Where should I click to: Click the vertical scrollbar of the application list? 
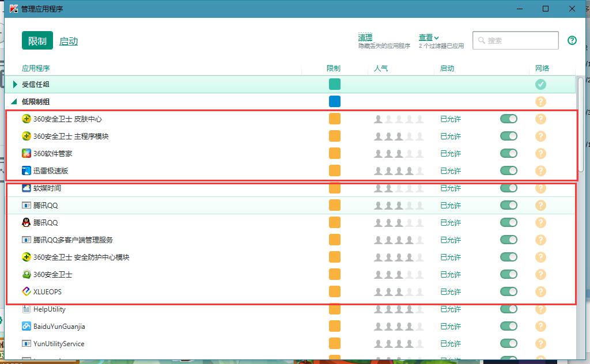pyautogui.click(x=581, y=124)
